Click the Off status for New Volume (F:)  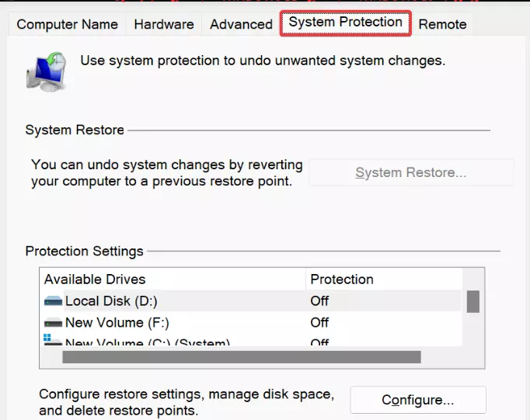(x=319, y=323)
